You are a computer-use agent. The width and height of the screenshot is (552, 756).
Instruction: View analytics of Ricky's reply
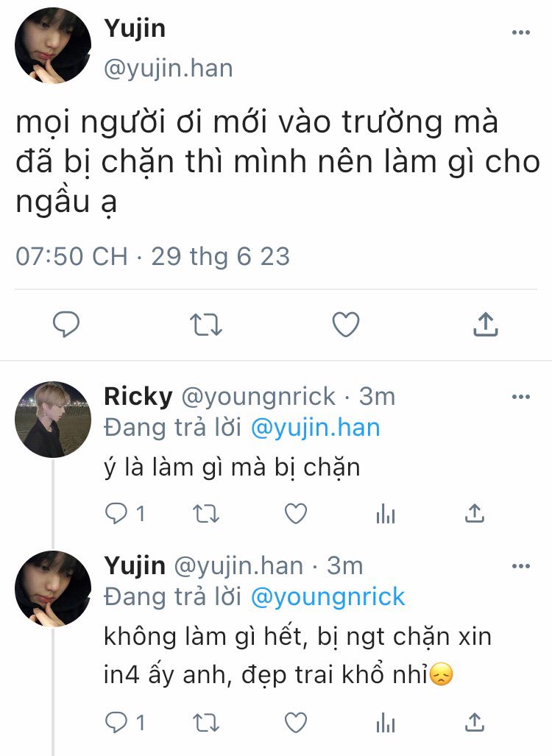pos(386,514)
